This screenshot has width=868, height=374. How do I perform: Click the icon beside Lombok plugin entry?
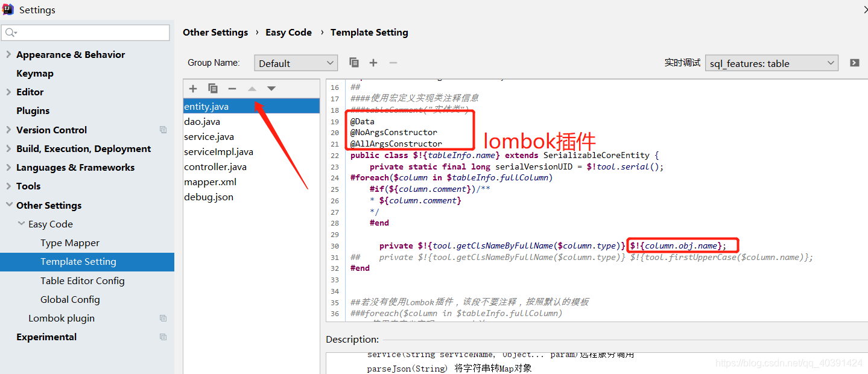[163, 318]
